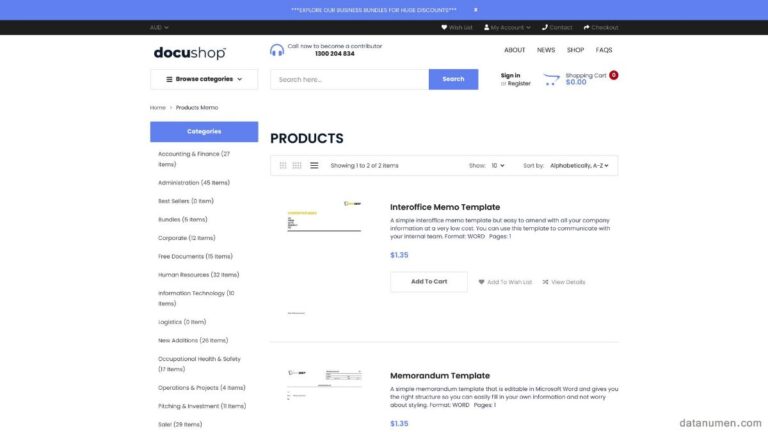The image size is (768, 432).
Task: Click the blue Search button
Action: [453, 79]
